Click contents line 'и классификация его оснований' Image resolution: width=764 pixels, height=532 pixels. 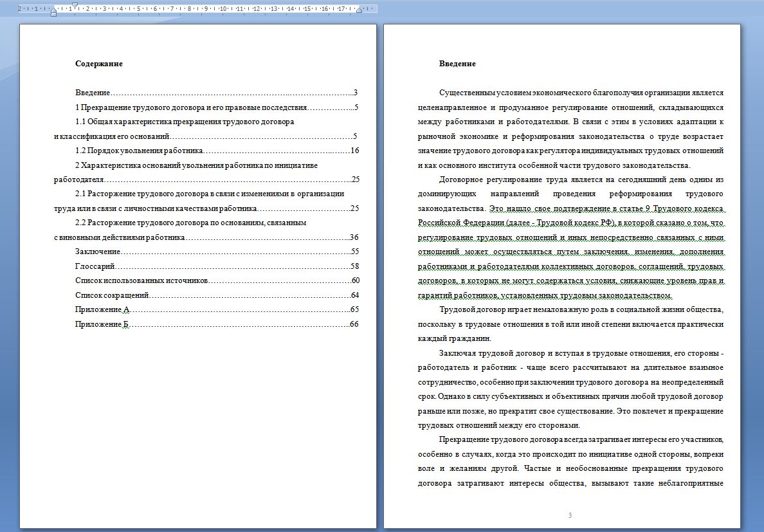tap(206, 136)
